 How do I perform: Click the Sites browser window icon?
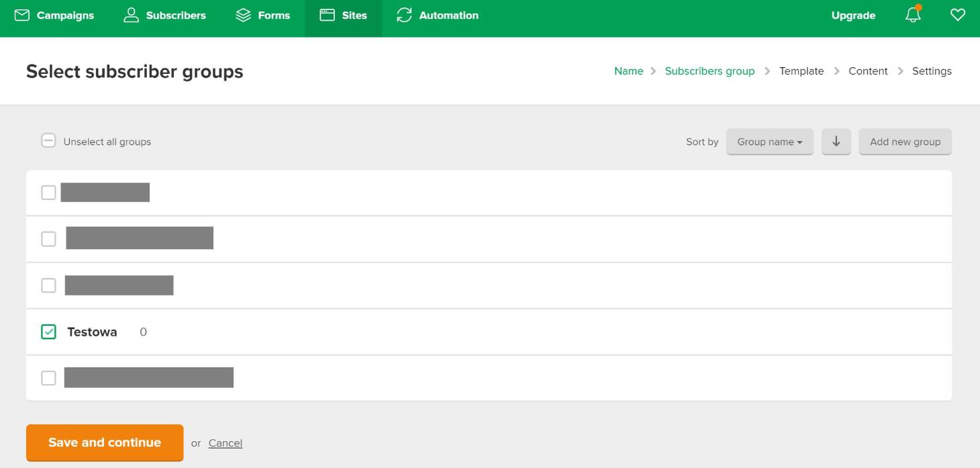(x=327, y=15)
